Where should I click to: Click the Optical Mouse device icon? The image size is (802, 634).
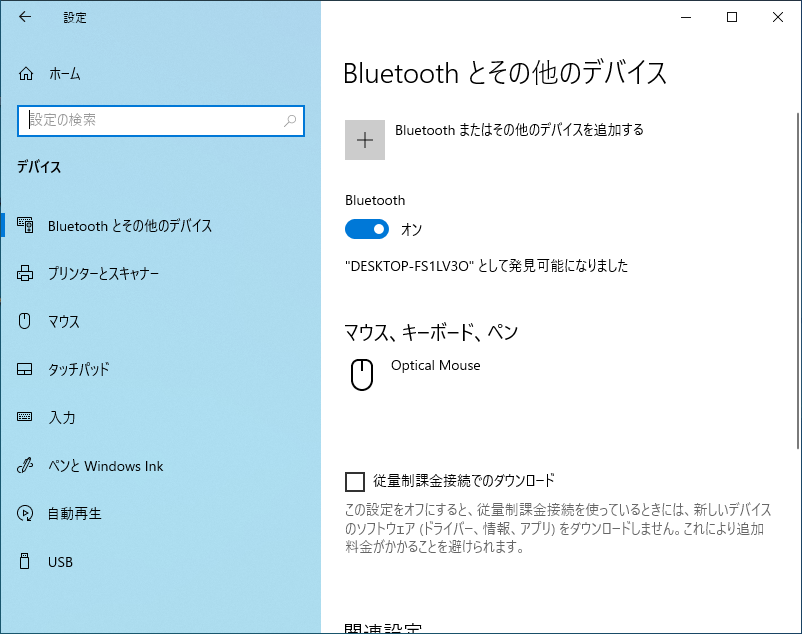coord(362,375)
